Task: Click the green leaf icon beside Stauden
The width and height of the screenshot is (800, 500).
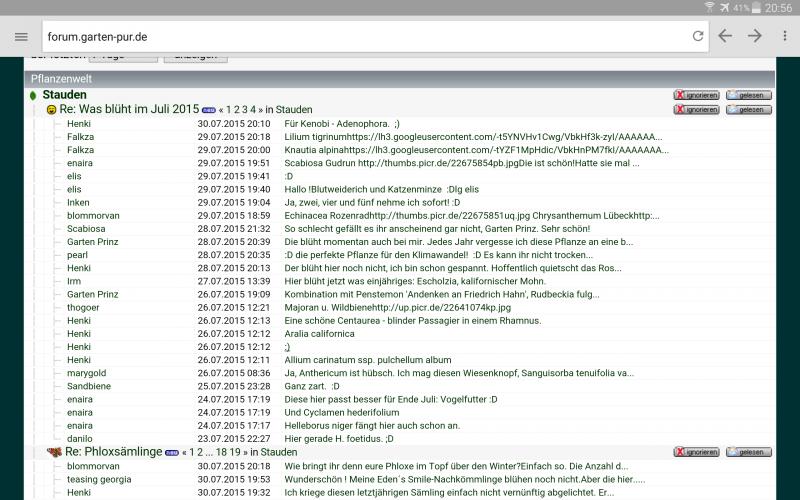Action: 33,95
